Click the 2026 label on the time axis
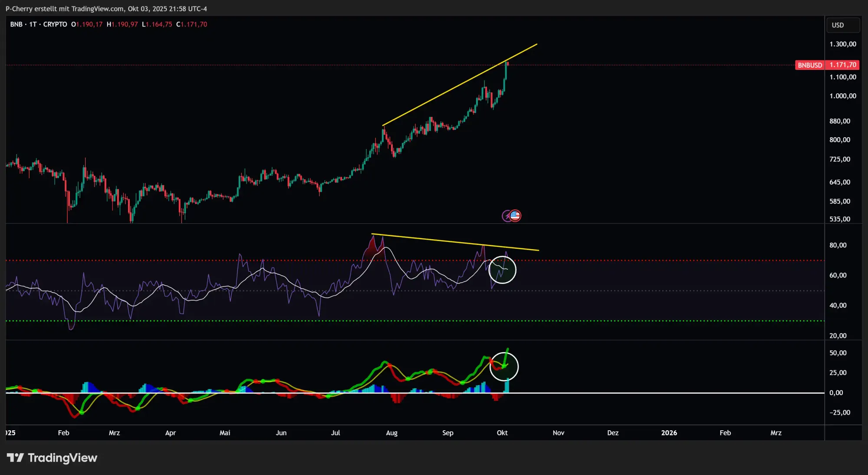868x475 pixels. coord(669,432)
